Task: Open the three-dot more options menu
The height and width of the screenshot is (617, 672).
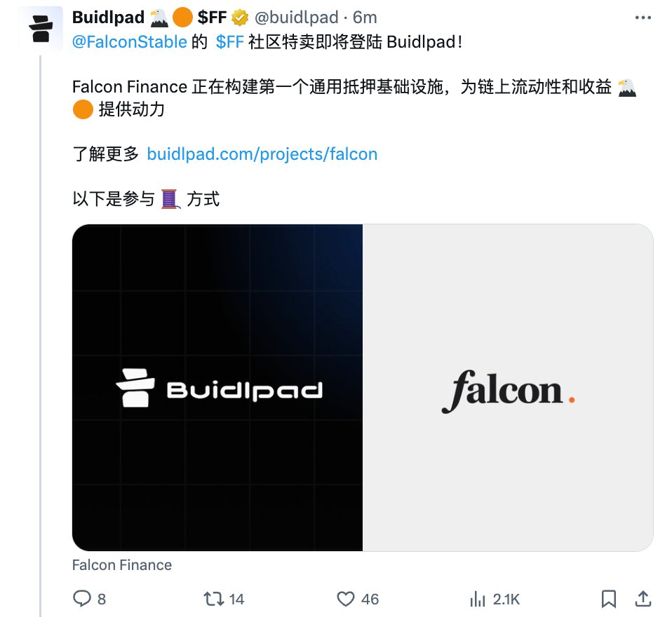Action: point(643,18)
